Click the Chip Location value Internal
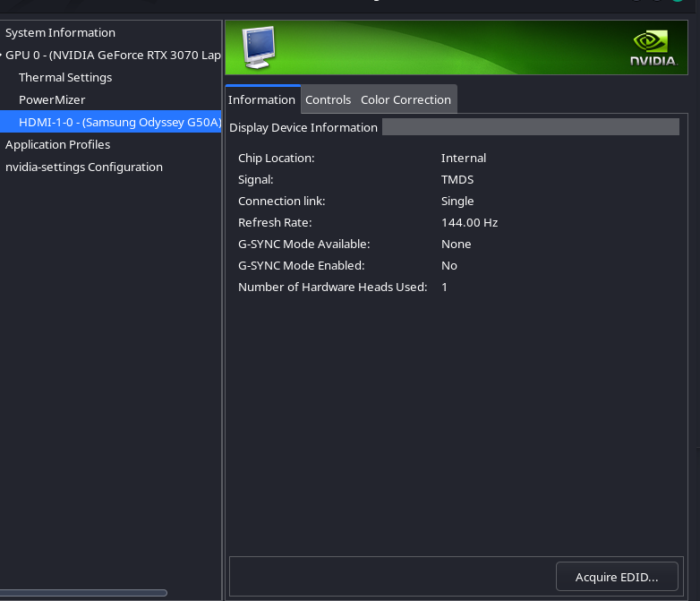700x601 pixels. (464, 159)
